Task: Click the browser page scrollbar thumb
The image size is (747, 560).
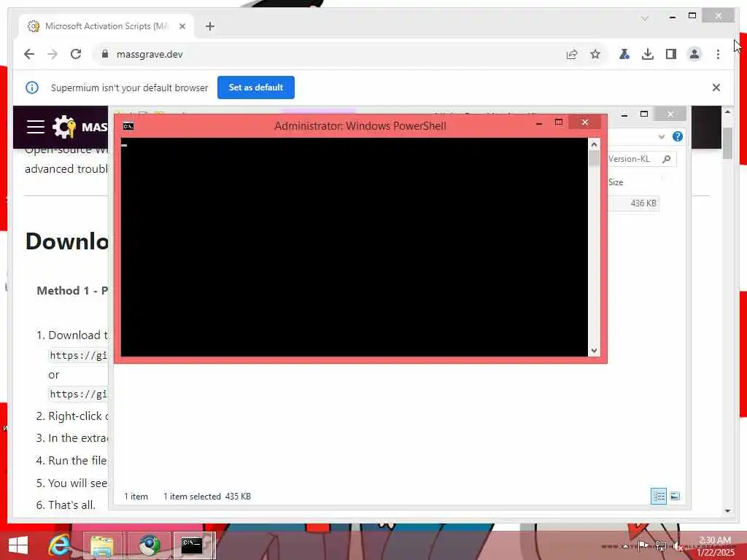Action: pyautogui.click(x=727, y=144)
